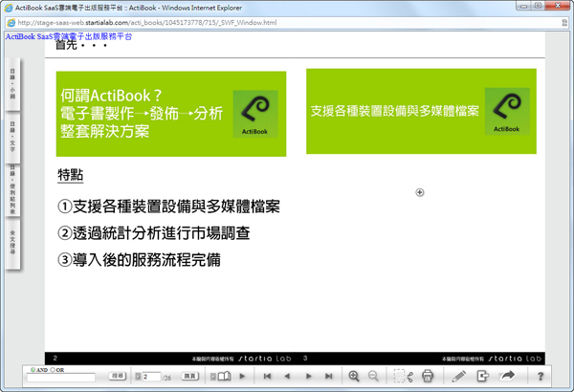The height and width of the screenshot is (392, 574).
Task: Select the OR search radio button
Action: 52,370
